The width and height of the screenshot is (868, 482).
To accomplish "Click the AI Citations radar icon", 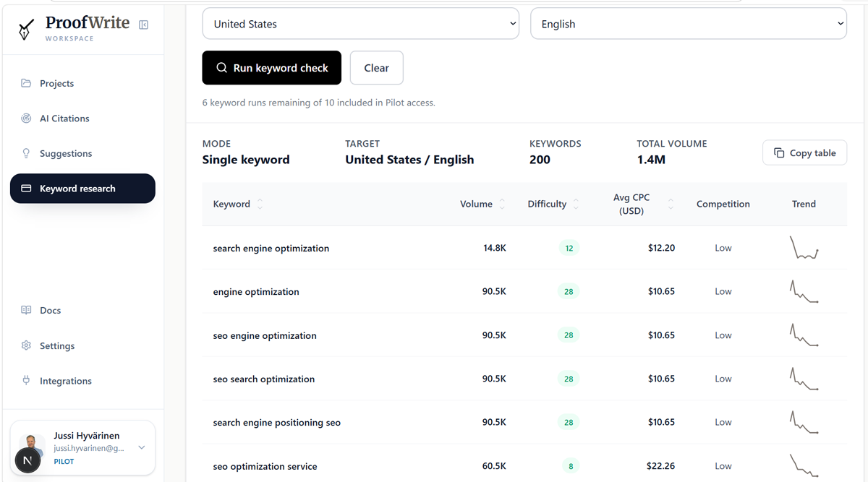I will pos(26,119).
